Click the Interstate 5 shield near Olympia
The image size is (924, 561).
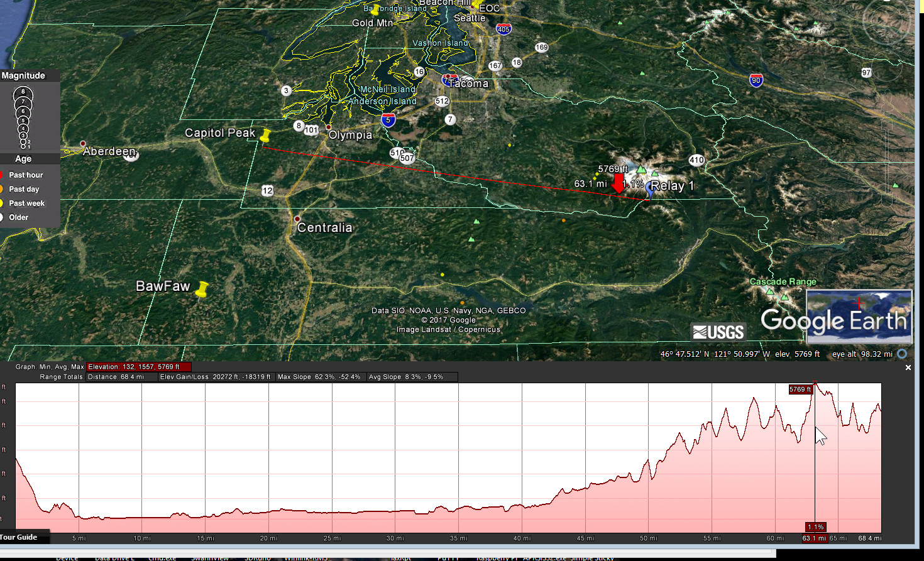[x=388, y=120]
